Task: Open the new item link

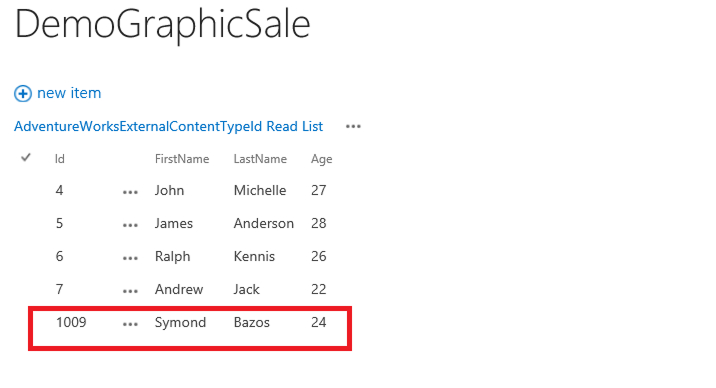Action: (69, 93)
